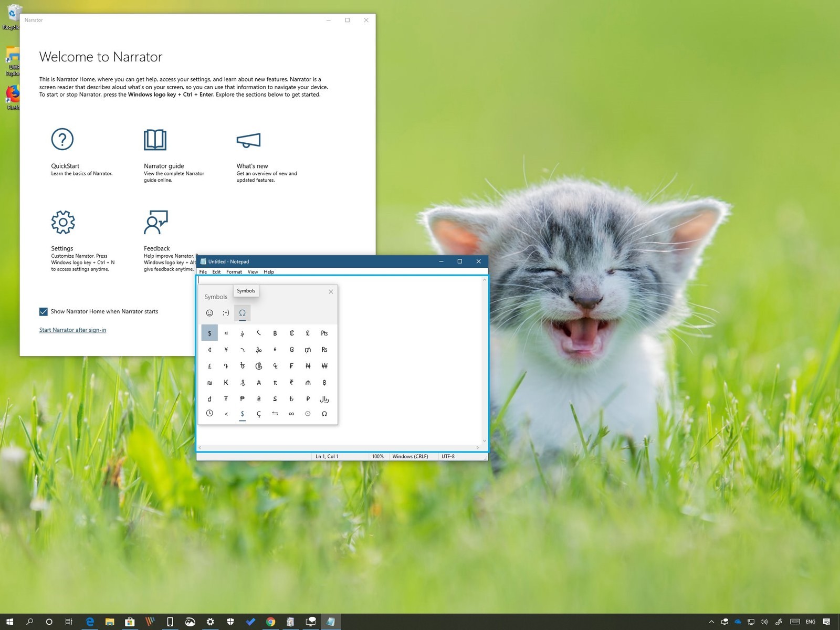Show most recently used symbols clock icon
840x630 pixels.
[209, 414]
